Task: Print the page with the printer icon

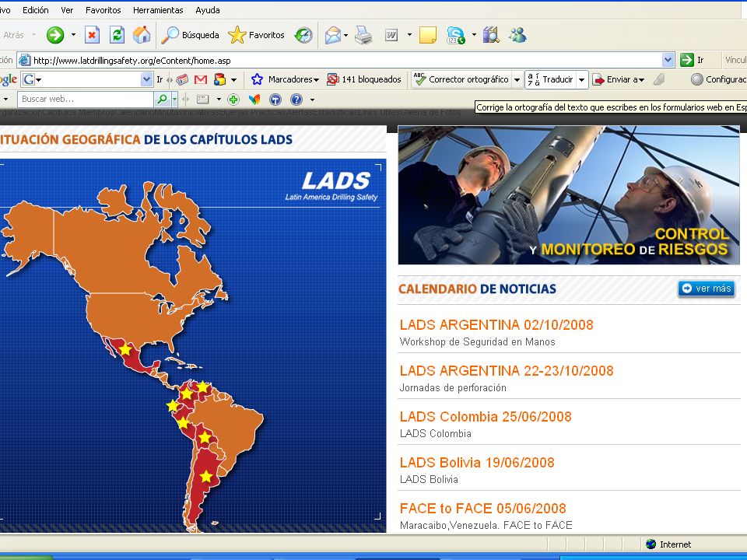Action: pyautogui.click(x=363, y=35)
